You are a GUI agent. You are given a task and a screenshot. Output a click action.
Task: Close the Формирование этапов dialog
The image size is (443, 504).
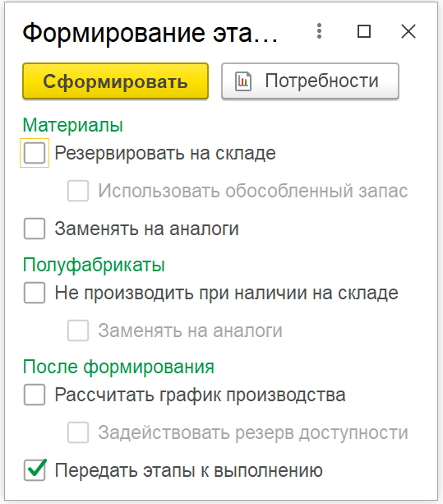(408, 31)
